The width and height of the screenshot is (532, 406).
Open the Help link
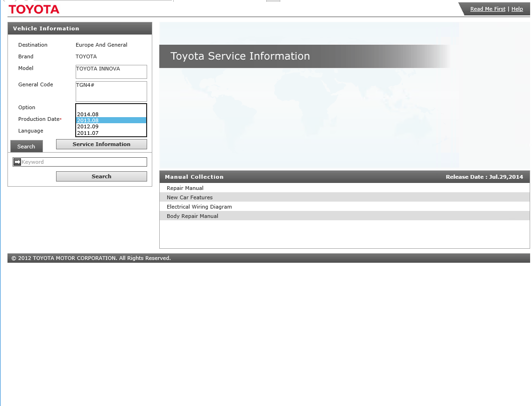click(x=517, y=9)
